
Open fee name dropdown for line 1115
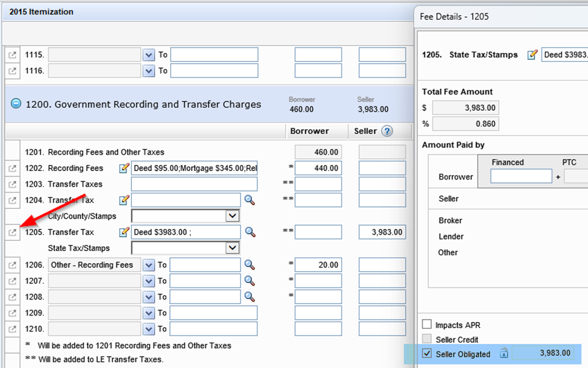click(149, 55)
